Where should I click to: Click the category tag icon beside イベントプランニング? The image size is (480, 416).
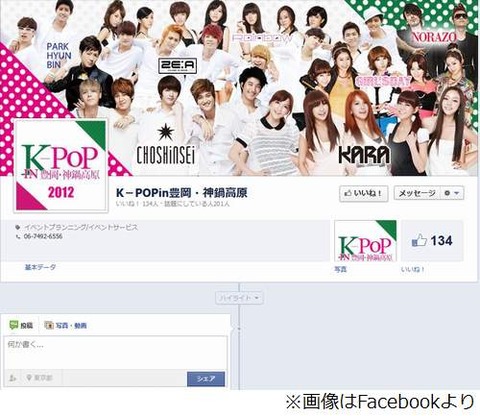[x=18, y=227]
